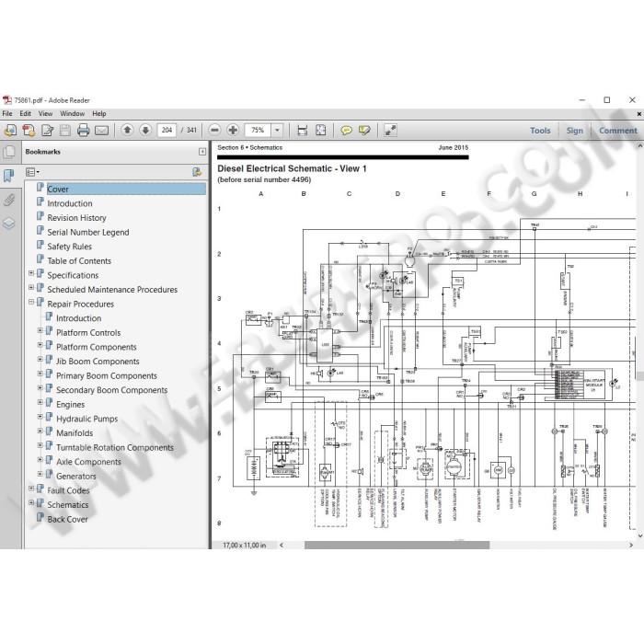Click the horizontal scrollbar under the schematic
644x644 pixels.
click(x=397, y=545)
